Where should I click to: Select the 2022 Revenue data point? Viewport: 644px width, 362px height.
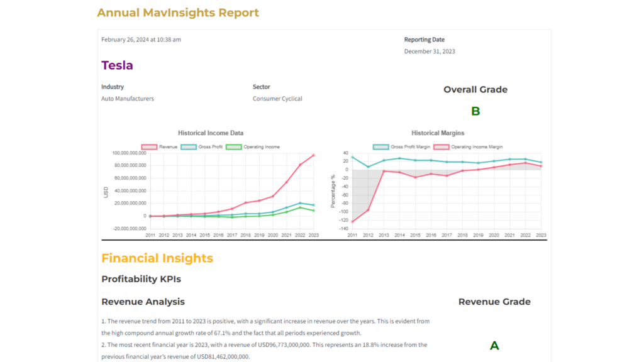point(300,165)
